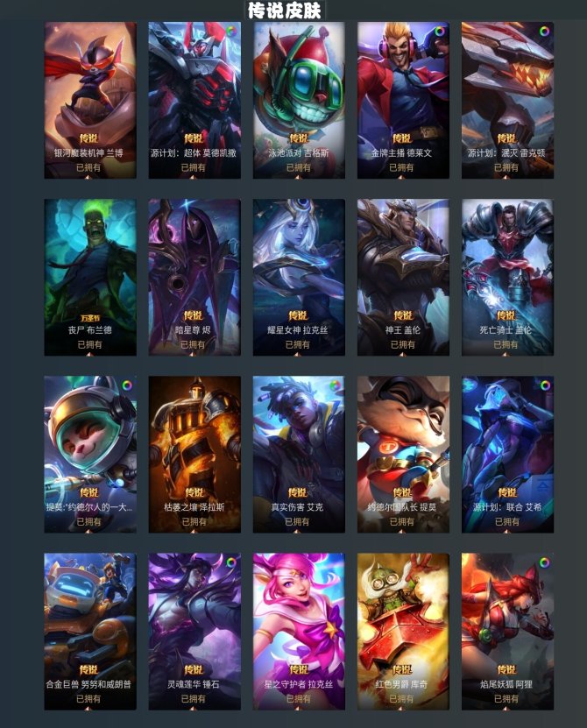
Task: Click the 耀星女神 拉克丝 skin name
Action: pyautogui.click(x=298, y=330)
